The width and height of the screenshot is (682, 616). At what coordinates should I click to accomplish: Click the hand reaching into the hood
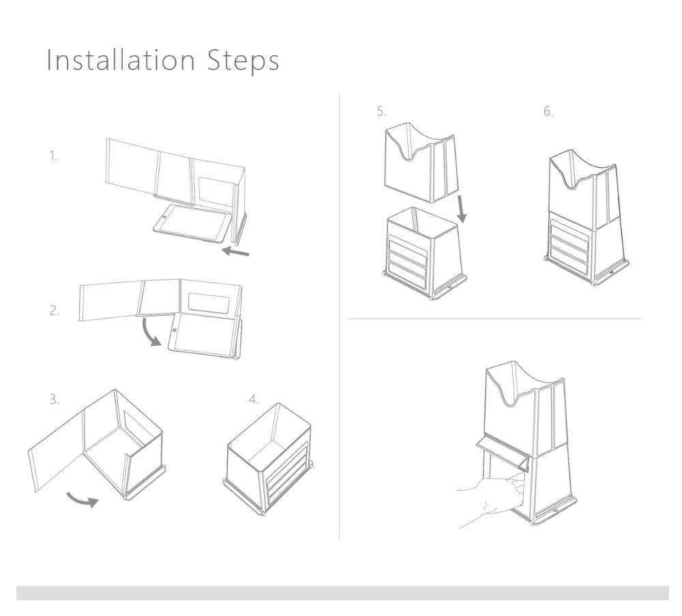490,501
